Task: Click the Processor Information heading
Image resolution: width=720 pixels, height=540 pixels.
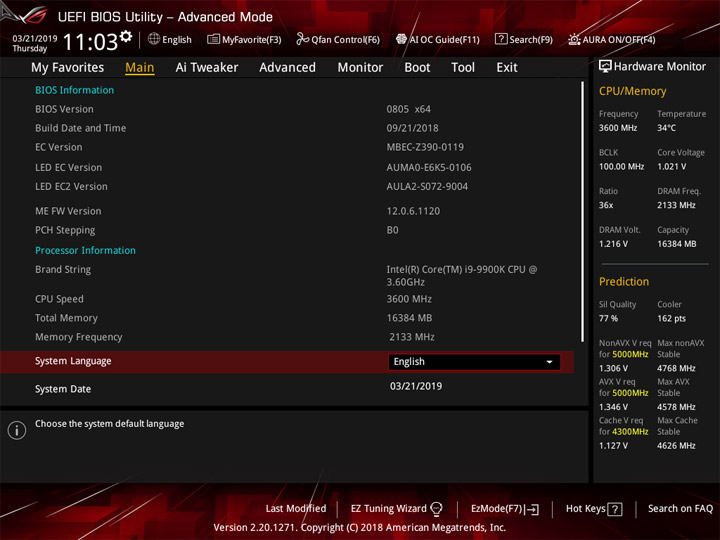Action: (85, 250)
